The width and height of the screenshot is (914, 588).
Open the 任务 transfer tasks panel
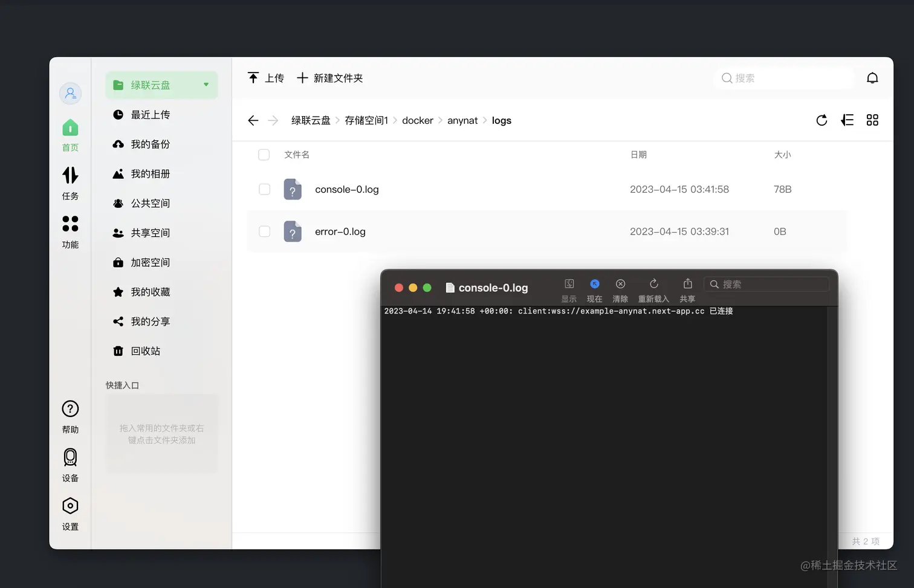coord(70,184)
